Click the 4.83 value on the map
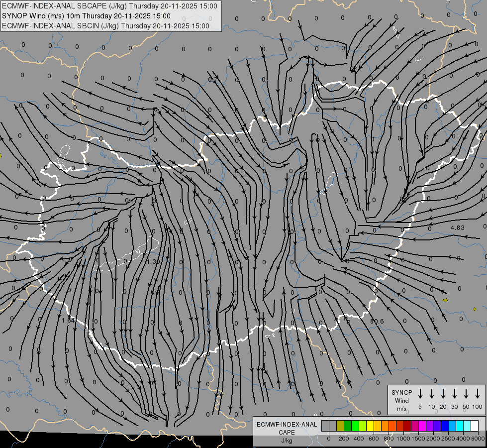The height and width of the screenshot is (448, 487). pyautogui.click(x=458, y=227)
